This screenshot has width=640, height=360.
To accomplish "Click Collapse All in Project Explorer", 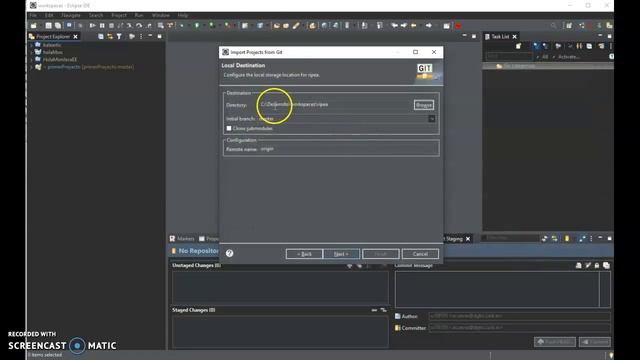I will pos(101,36).
